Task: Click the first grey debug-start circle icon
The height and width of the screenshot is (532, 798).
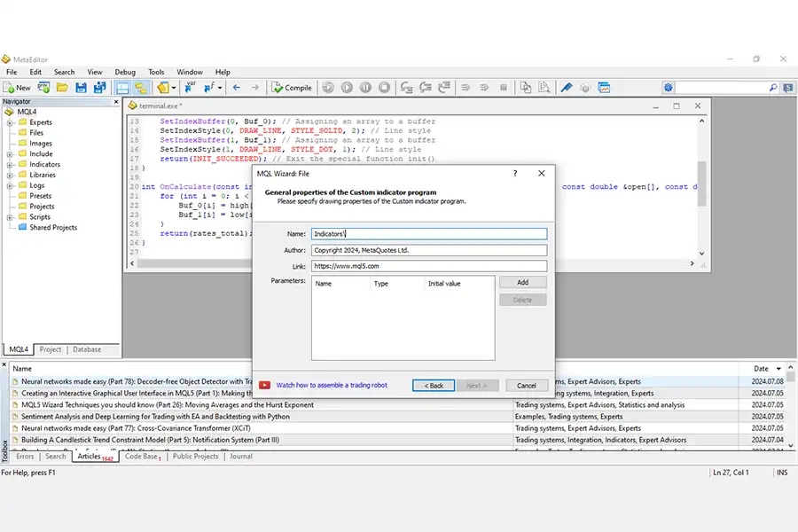Action: point(328,88)
